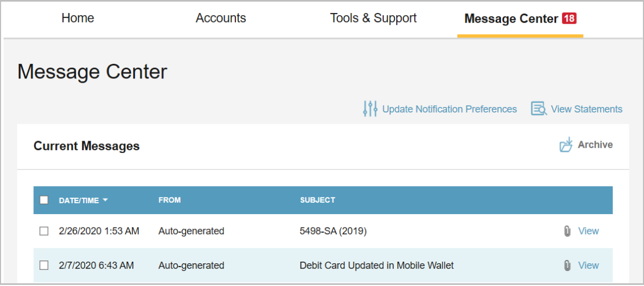The height and width of the screenshot is (286, 644).
Task: Click the red 18 unread message badge
Action: (569, 18)
